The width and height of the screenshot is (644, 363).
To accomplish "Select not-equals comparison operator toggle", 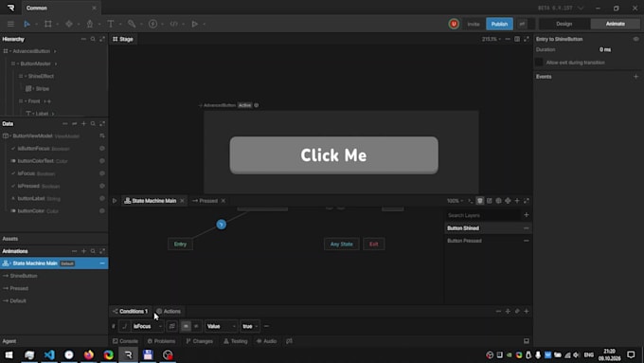I will tap(196, 326).
